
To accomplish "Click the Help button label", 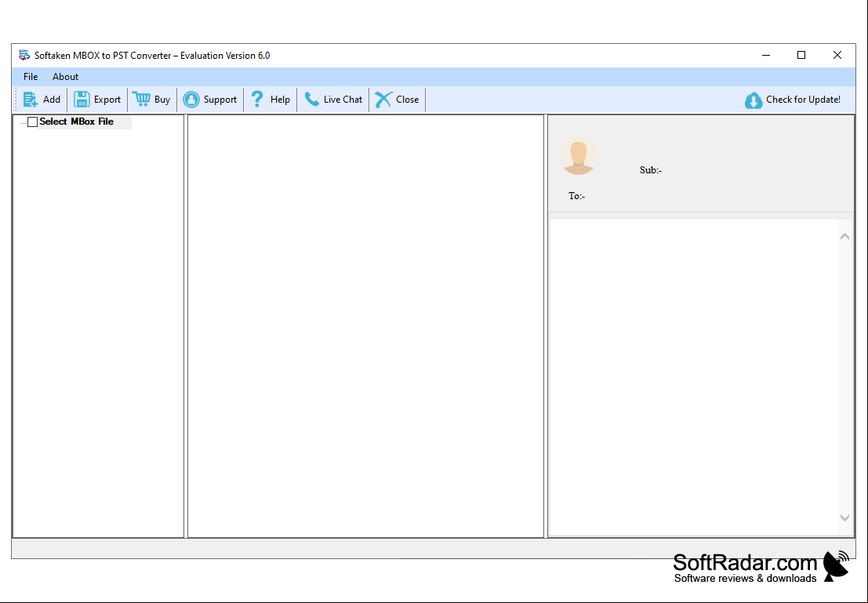I will (280, 100).
